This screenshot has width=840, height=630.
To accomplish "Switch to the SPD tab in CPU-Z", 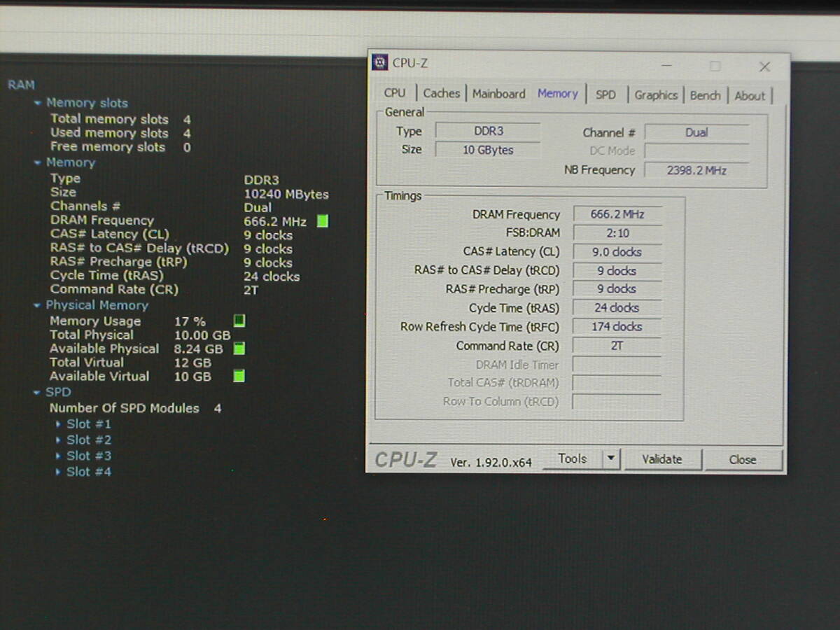I will pos(605,94).
